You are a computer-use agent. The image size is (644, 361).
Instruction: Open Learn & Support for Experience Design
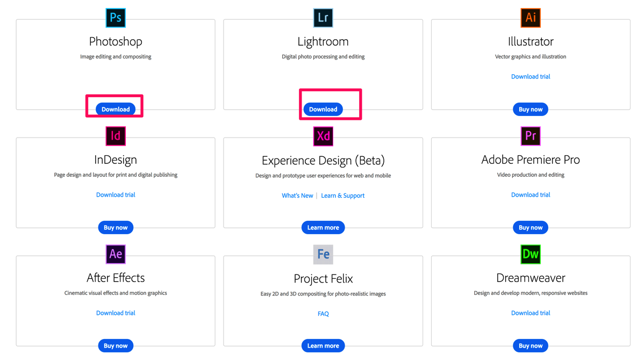pyautogui.click(x=343, y=196)
